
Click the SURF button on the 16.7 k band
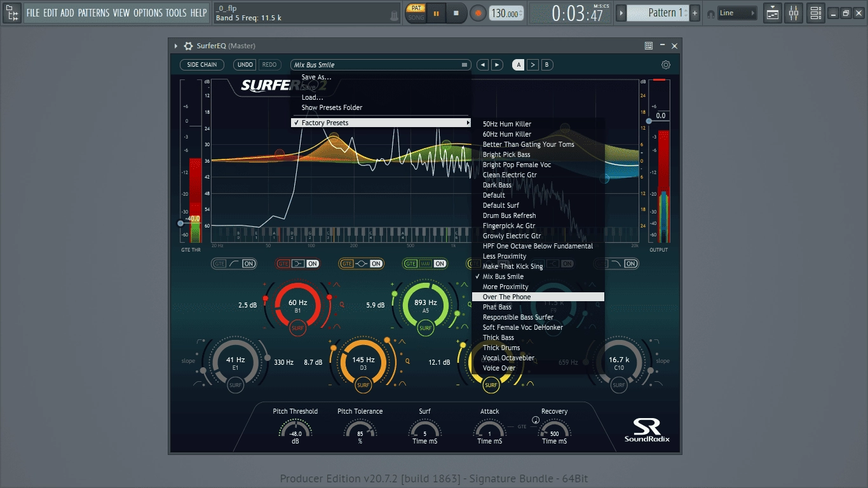point(619,385)
